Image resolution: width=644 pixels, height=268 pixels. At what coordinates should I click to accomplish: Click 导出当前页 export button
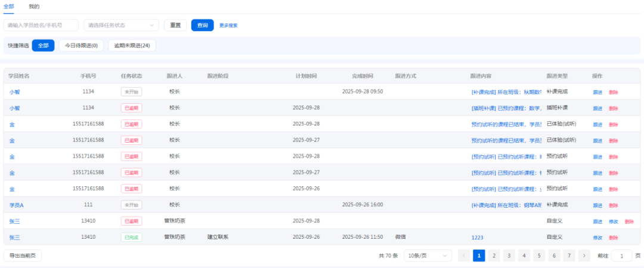(23, 255)
